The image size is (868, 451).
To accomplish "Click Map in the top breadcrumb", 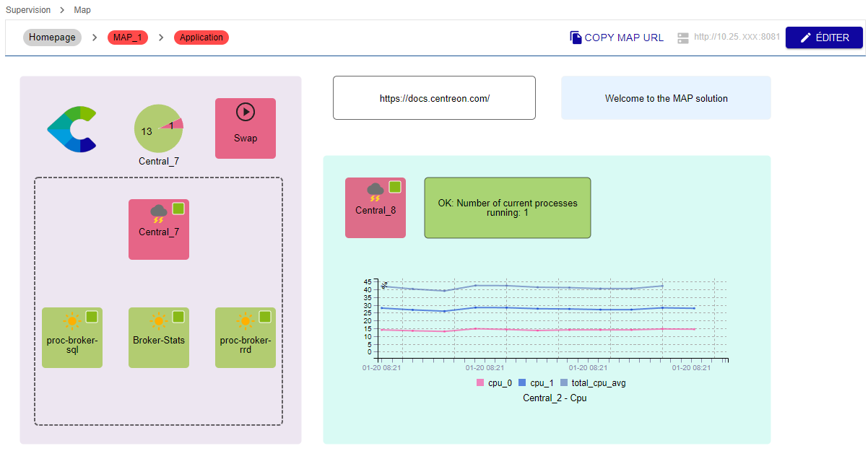I will click(82, 10).
